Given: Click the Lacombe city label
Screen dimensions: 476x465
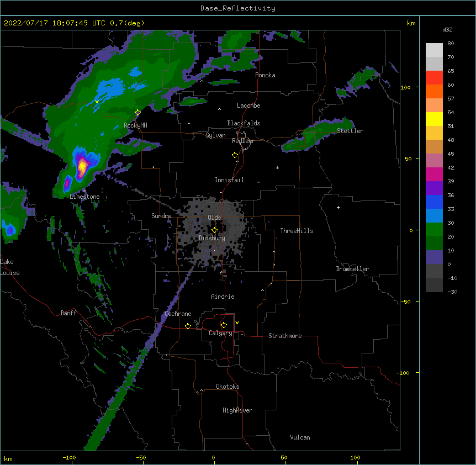Looking at the screenshot, I should tap(248, 105).
